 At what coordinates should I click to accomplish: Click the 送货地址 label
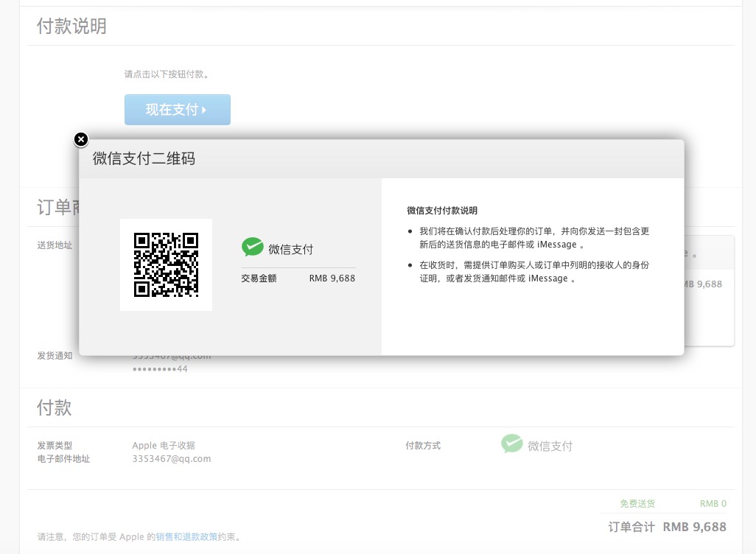(55, 245)
